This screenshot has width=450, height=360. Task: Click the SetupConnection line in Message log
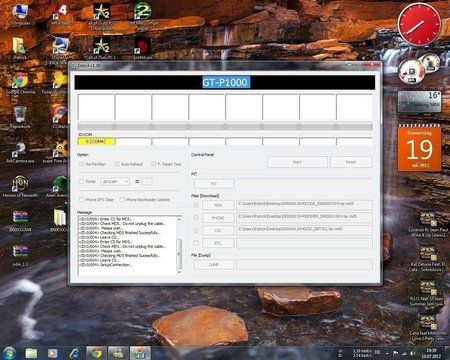106,265
